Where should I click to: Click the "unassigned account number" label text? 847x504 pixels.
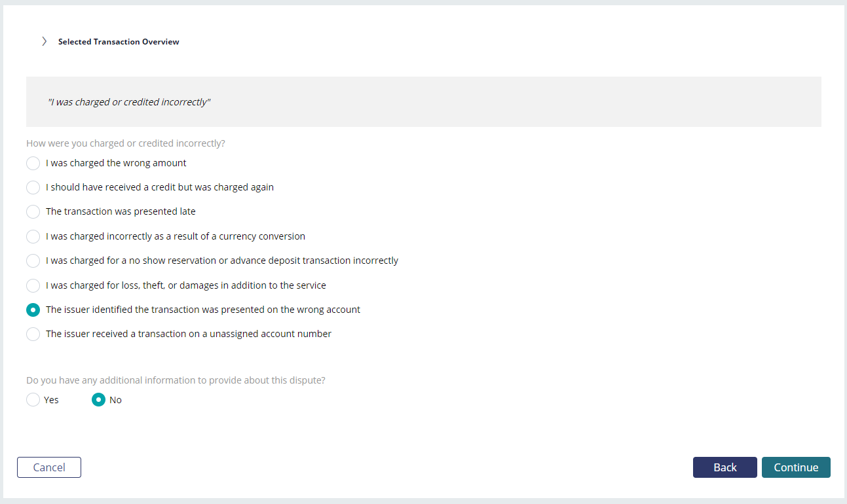189,334
